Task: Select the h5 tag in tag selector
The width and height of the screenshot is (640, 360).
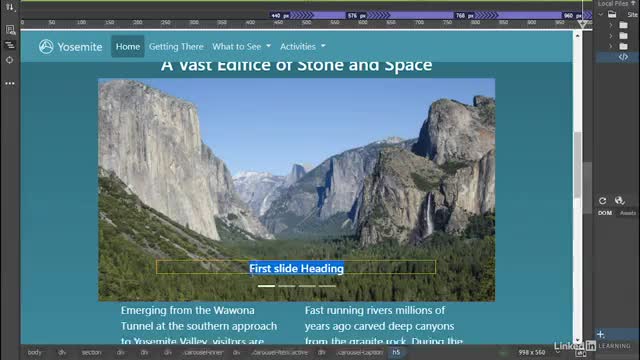Action: pos(396,352)
